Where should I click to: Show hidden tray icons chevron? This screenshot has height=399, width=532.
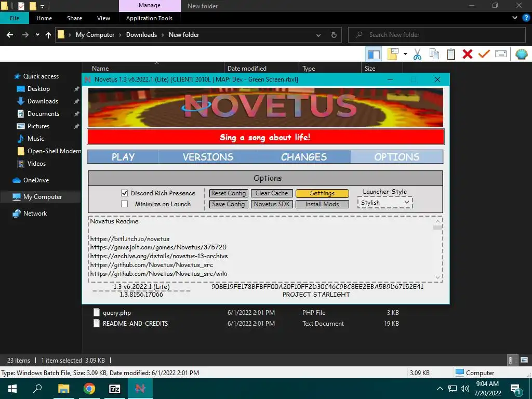coord(440,389)
